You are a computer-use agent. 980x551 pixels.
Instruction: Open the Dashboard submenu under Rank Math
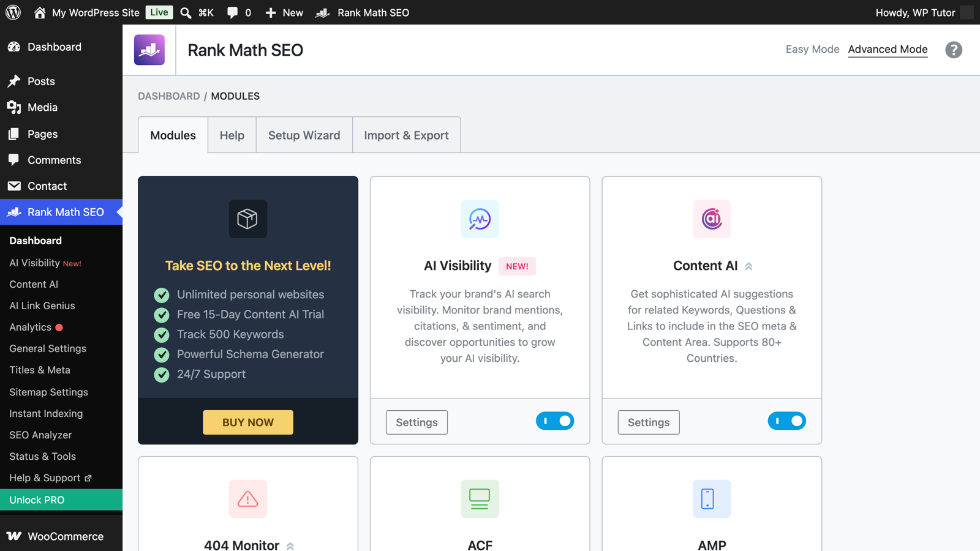36,241
